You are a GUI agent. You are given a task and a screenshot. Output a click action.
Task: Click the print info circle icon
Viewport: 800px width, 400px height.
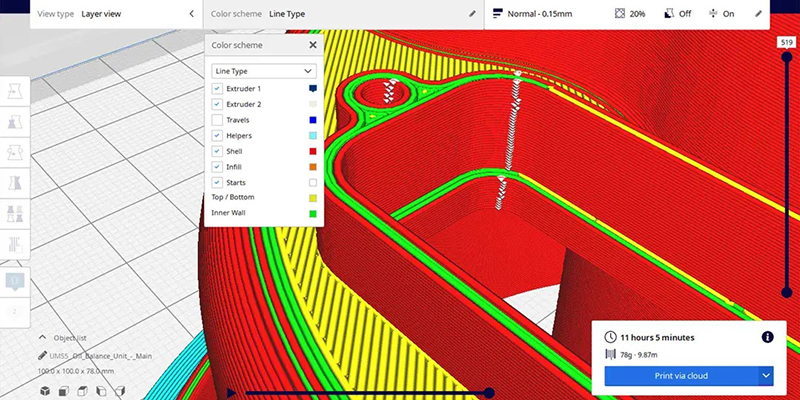[x=767, y=337]
